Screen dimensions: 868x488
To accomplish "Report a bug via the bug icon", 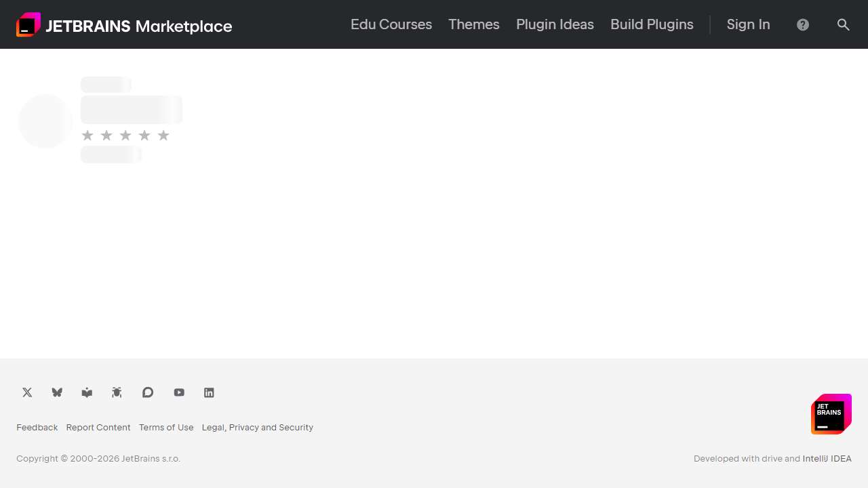I will pos(117,392).
